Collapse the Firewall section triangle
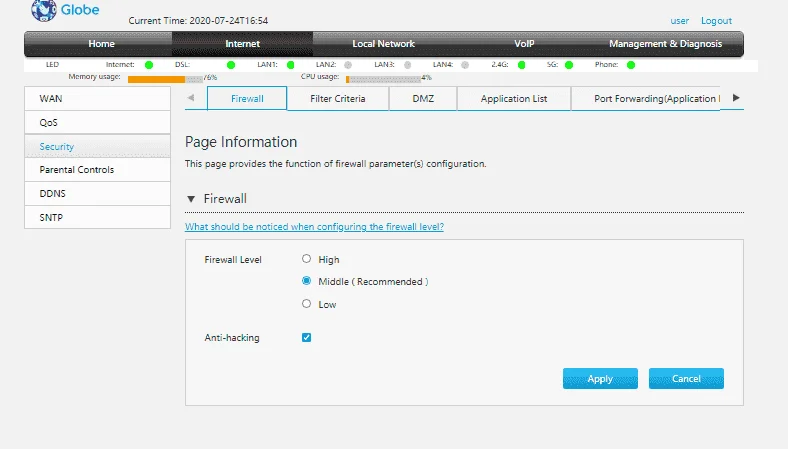 coord(191,199)
